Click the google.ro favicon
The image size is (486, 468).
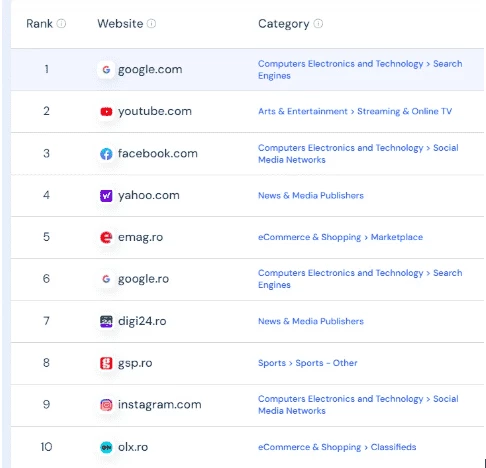coord(106,279)
